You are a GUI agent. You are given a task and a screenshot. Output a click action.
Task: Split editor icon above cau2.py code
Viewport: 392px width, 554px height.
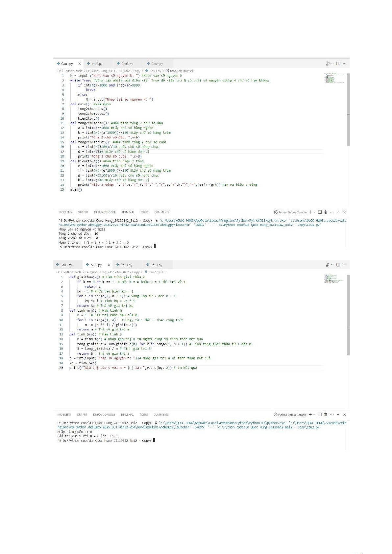point(338,265)
